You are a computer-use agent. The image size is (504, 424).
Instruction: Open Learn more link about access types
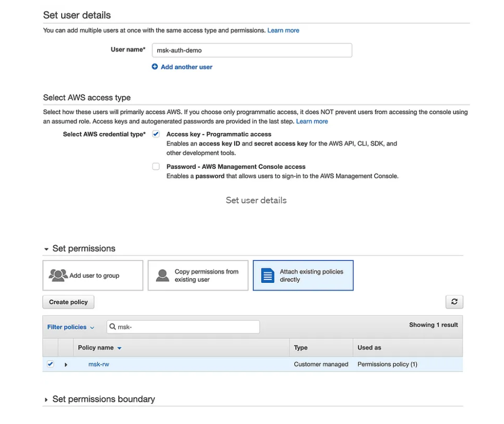pyautogui.click(x=312, y=121)
